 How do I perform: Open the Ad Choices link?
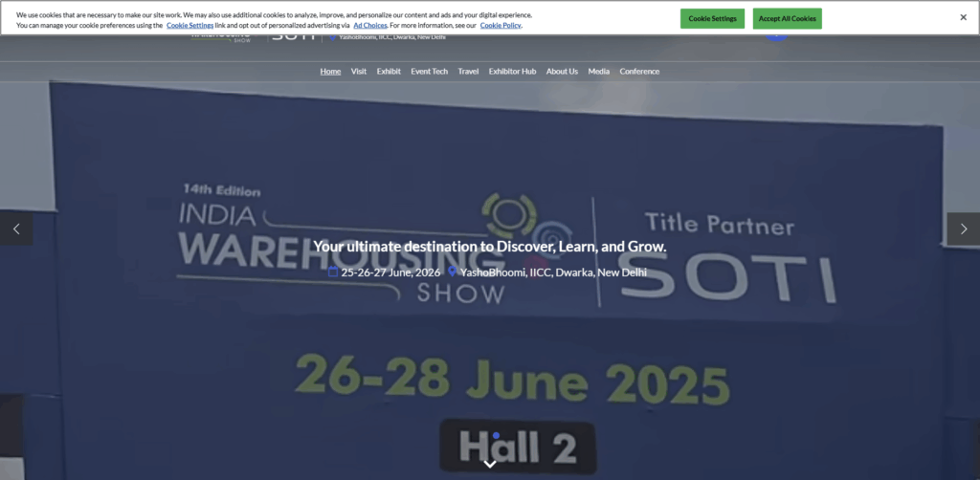tap(370, 26)
